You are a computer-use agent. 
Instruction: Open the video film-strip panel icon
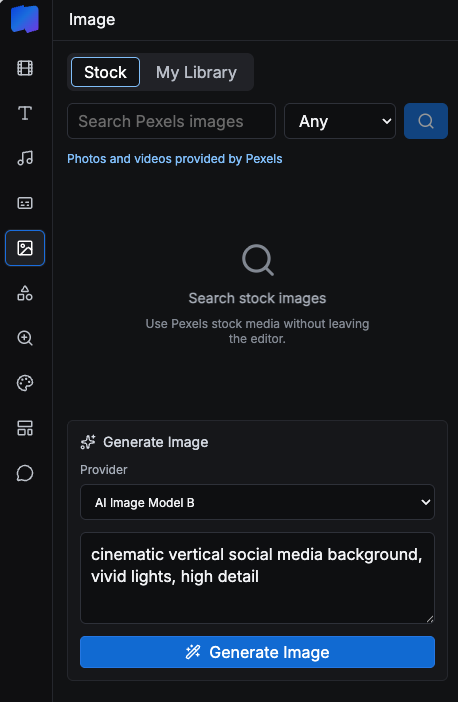[25, 68]
